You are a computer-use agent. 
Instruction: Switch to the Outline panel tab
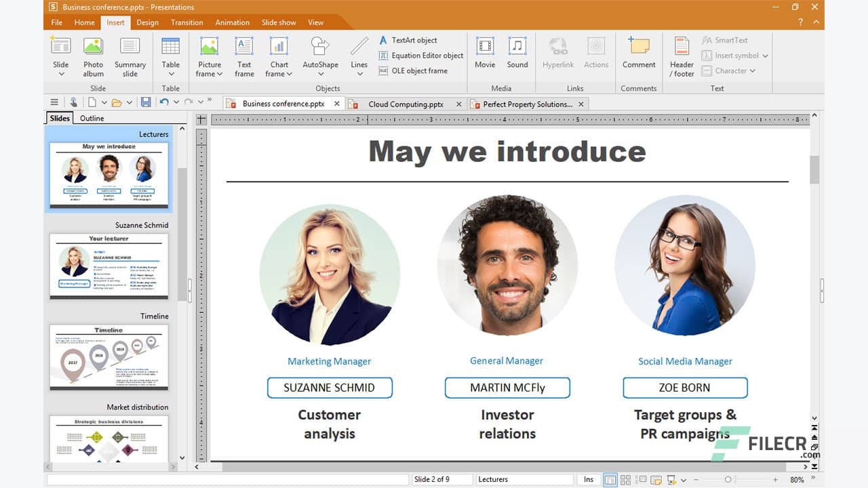point(92,117)
